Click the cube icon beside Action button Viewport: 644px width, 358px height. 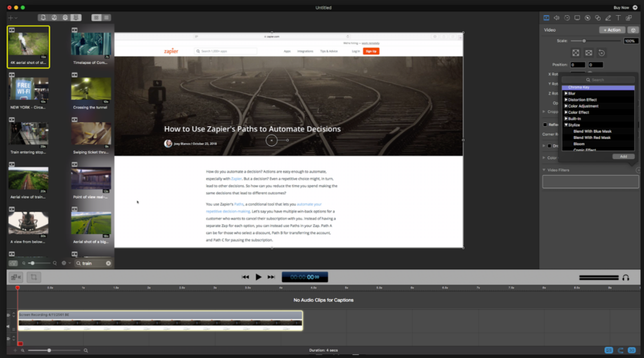(633, 30)
